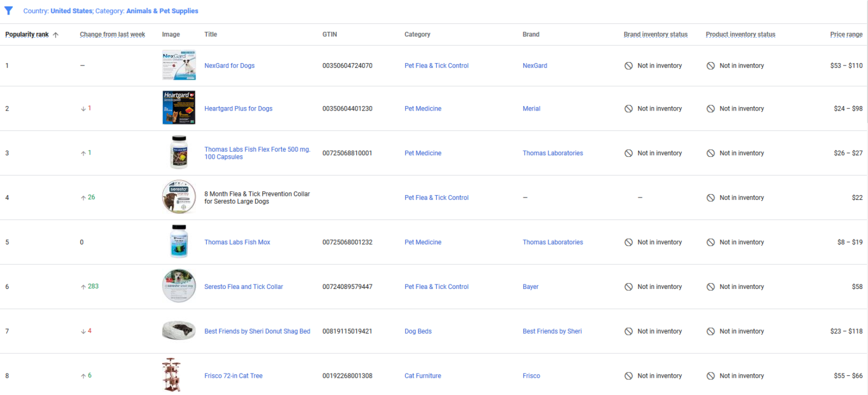This screenshot has width=868, height=395.
Task: Open the Pet Flea & Tick Control category link
Action: 436,65
